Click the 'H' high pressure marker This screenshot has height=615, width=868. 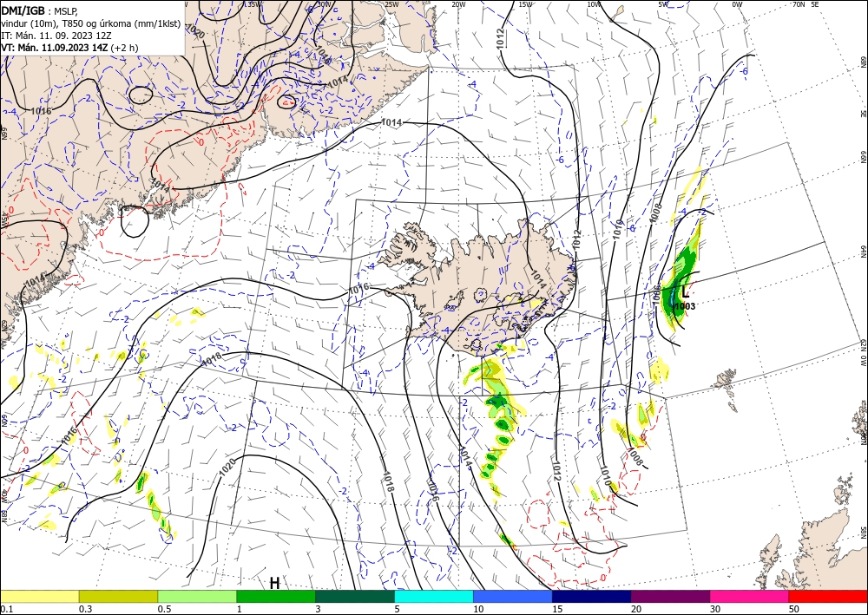point(274,583)
